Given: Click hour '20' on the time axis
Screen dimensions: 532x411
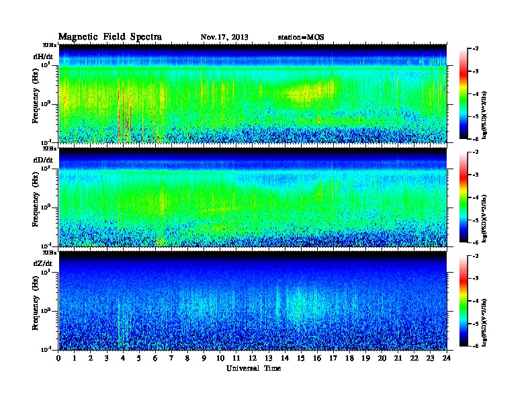Looking at the screenshot, I should coord(382,358).
